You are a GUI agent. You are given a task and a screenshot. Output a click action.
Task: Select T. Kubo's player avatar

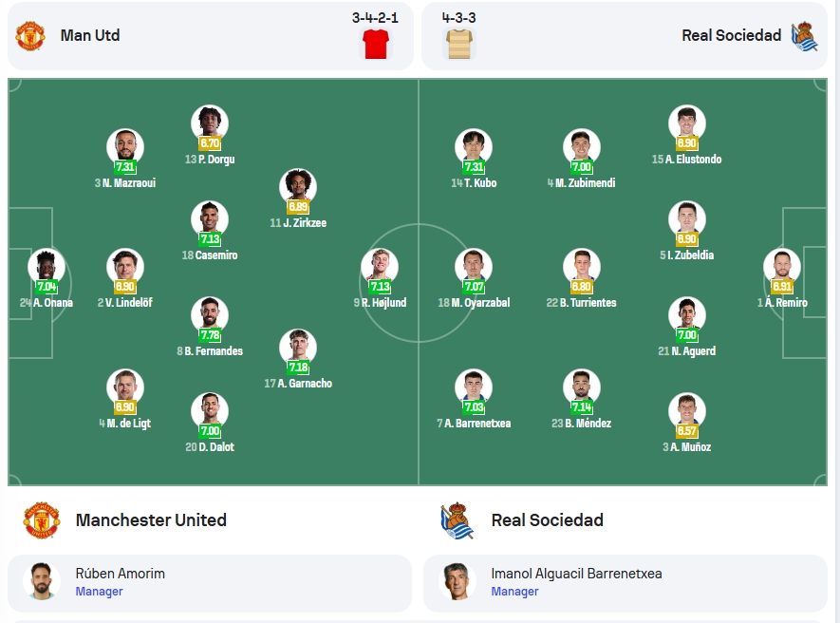473,146
